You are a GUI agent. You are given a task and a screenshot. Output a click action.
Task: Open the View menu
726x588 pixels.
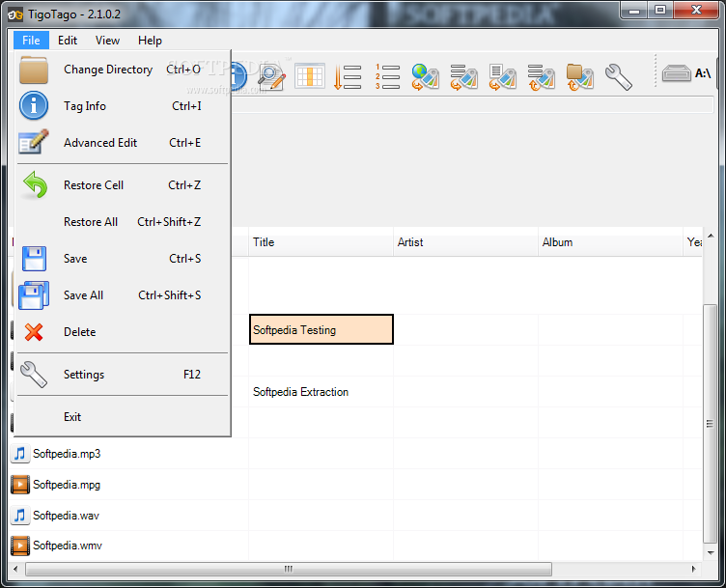coord(107,41)
